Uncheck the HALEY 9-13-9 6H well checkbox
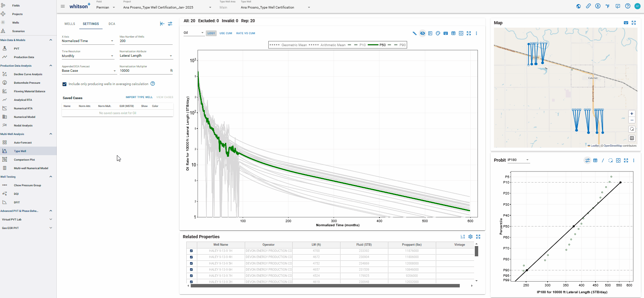 (x=191, y=270)
